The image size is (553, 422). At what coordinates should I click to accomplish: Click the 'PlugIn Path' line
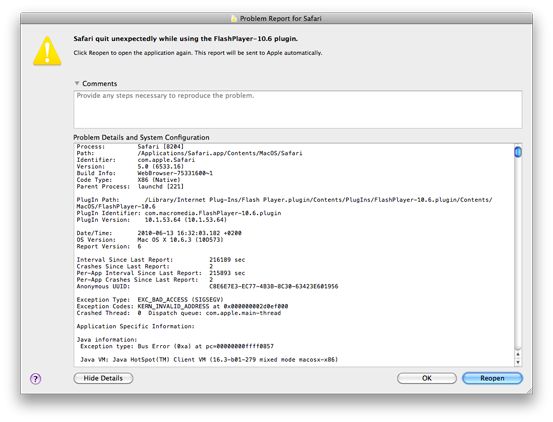284,203
